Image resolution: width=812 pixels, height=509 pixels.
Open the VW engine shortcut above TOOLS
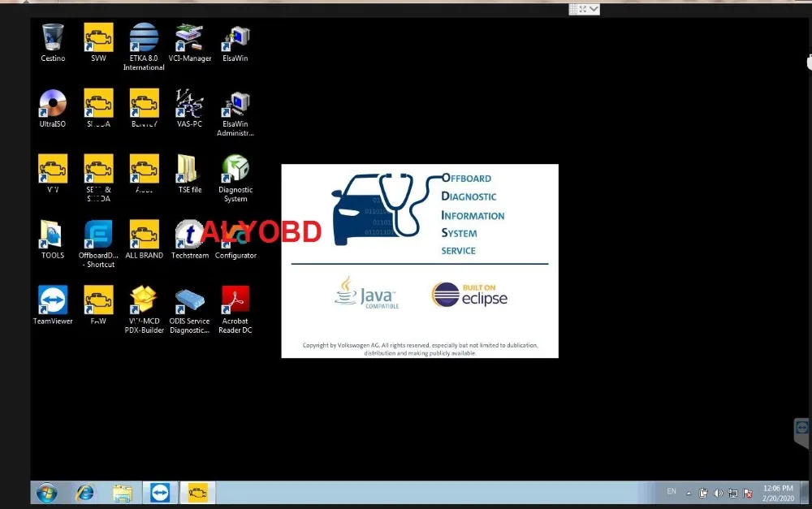click(x=53, y=174)
